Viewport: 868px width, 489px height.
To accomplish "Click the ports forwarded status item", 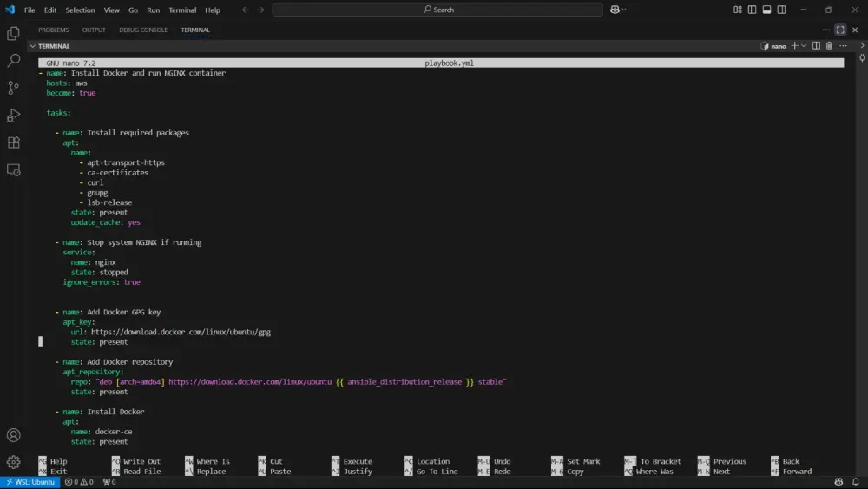I will (x=109, y=482).
